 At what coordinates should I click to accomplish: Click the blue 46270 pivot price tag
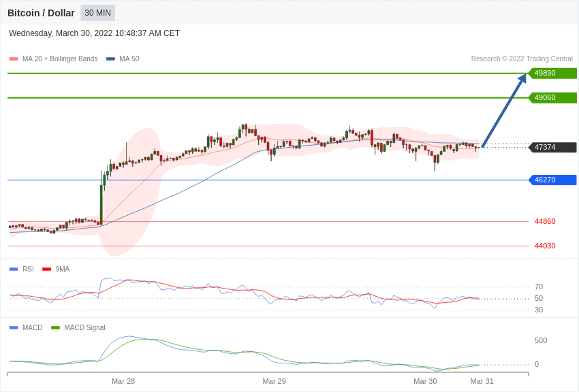pyautogui.click(x=553, y=180)
